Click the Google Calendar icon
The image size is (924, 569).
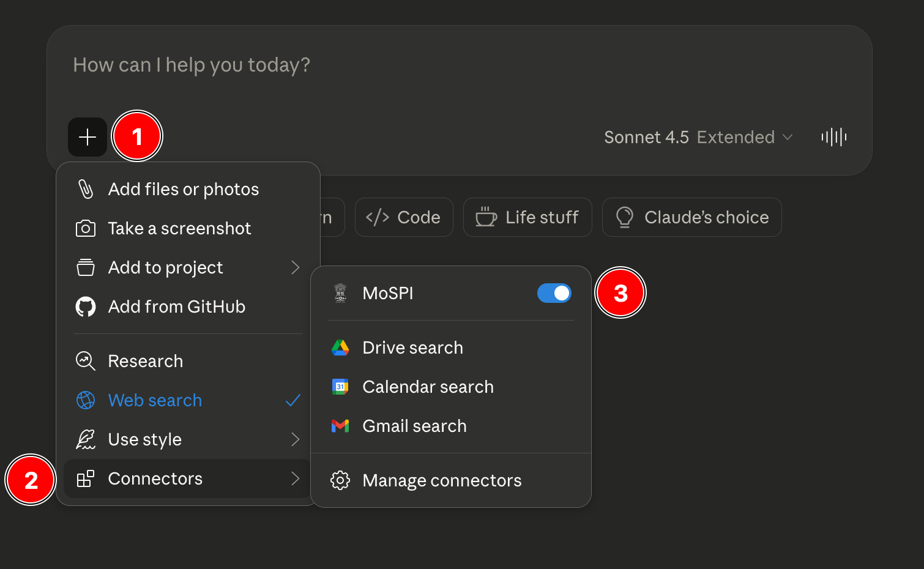(x=340, y=387)
